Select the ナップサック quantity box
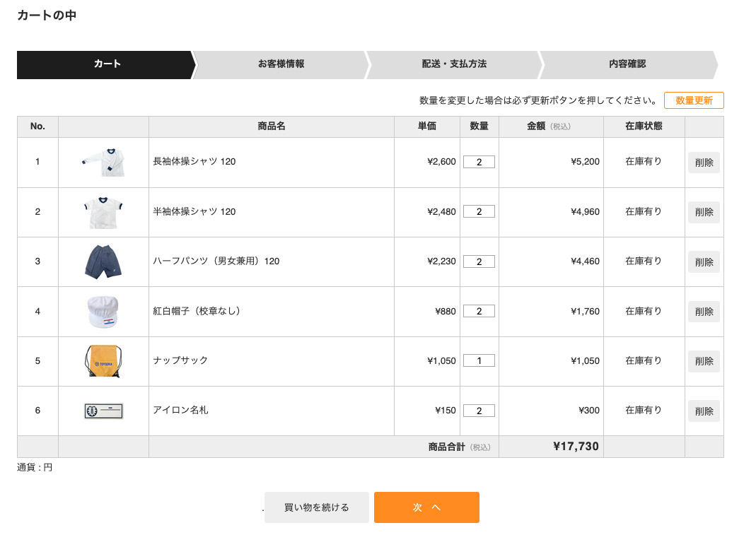The image size is (756, 547). [x=479, y=360]
